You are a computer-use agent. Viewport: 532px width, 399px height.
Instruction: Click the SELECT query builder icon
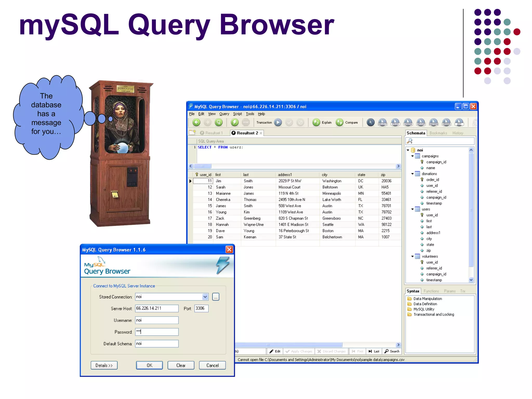(383, 122)
